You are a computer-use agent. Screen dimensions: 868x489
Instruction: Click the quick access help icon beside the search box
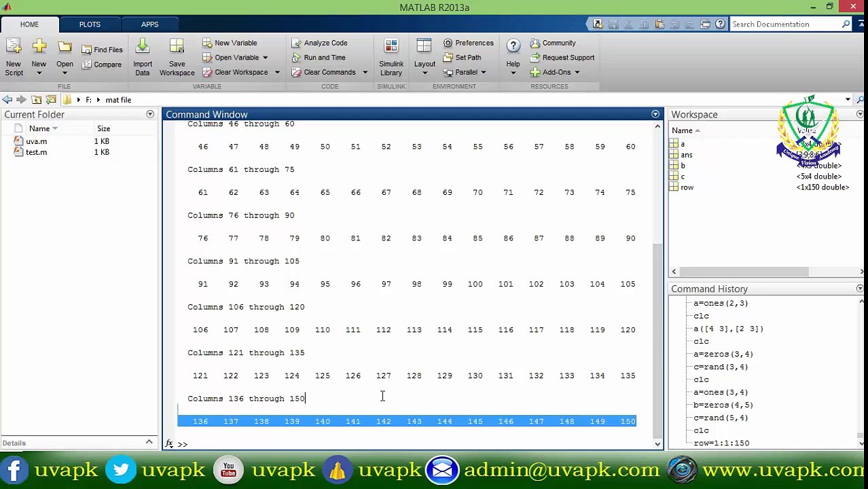(720, 24)
